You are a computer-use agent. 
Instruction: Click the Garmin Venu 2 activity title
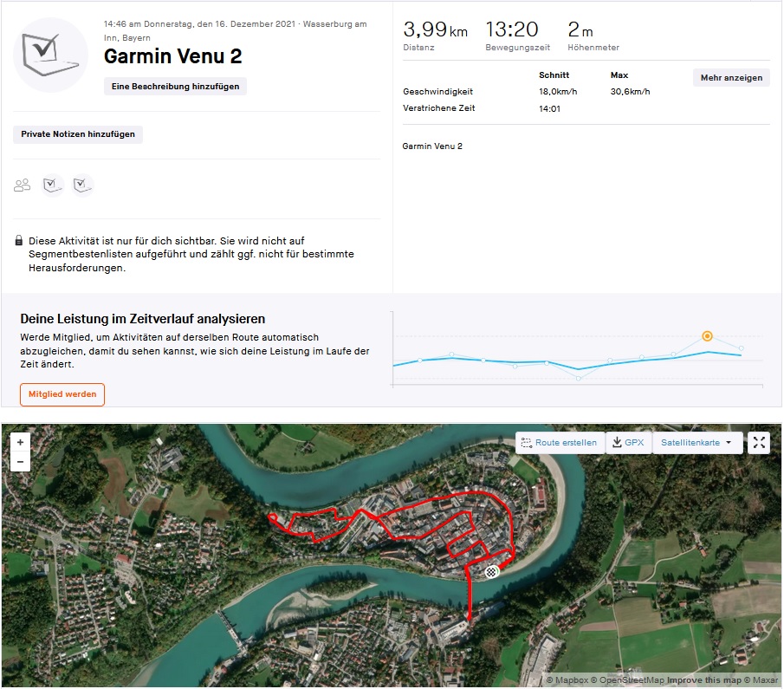(172, 56)
